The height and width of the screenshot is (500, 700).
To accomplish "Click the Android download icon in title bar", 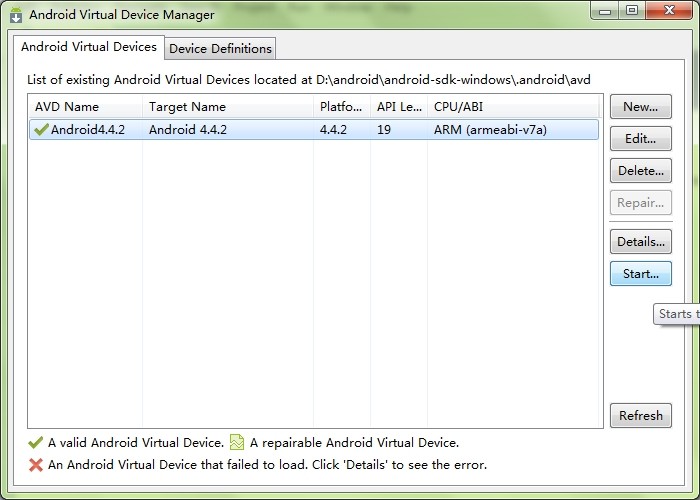I will [16, 15].
